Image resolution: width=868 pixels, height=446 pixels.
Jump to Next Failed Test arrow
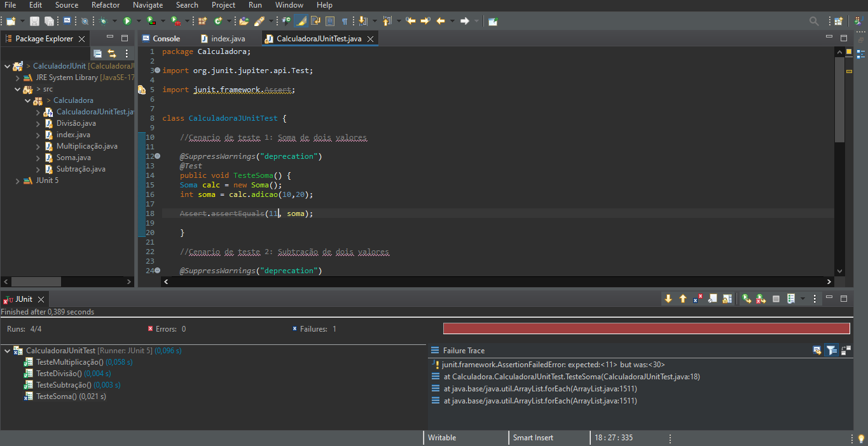click(x=668, y=299)
